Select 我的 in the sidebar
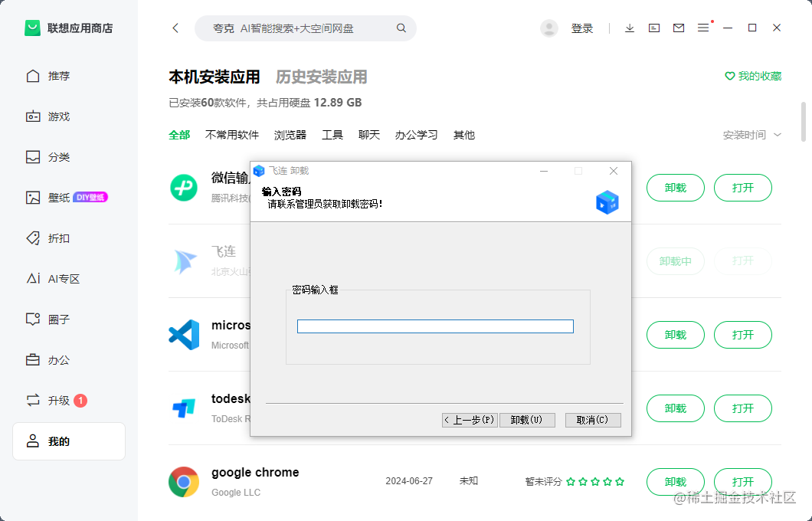This screenshot has width=812, height=521. point(69,441)
